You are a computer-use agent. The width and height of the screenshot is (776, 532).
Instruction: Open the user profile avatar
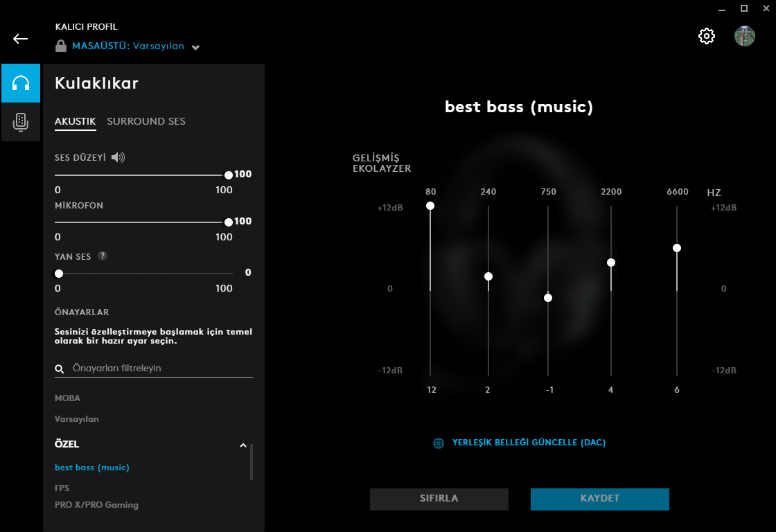point(745,36)
